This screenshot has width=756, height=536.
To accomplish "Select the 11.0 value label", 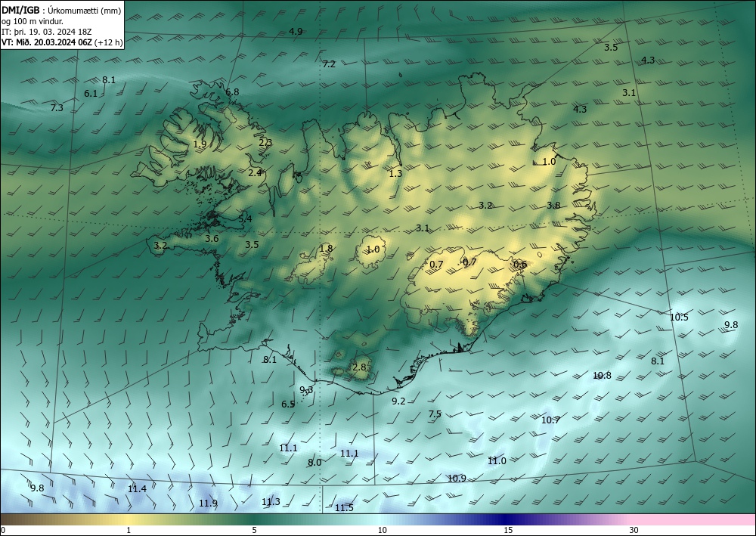I will pos(497,461).
